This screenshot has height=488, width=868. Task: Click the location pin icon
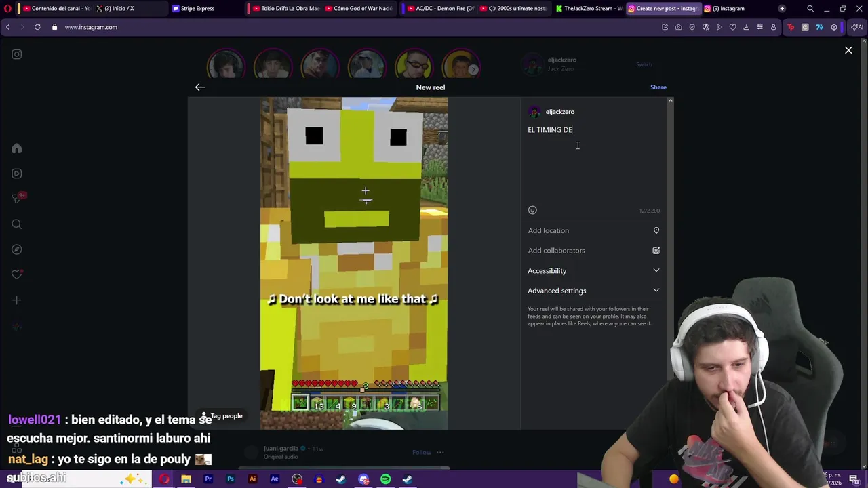tap(656, 230)
